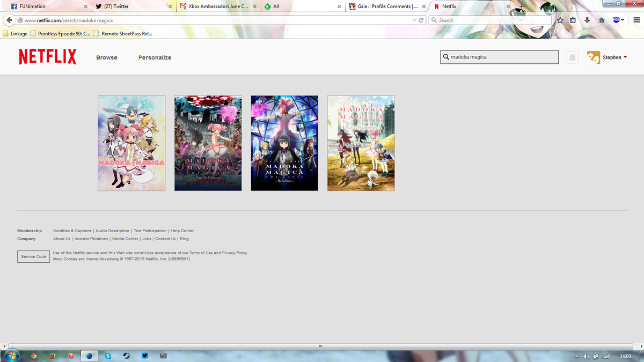
Task: Close the Netflix tab
Action: (508, 6)
